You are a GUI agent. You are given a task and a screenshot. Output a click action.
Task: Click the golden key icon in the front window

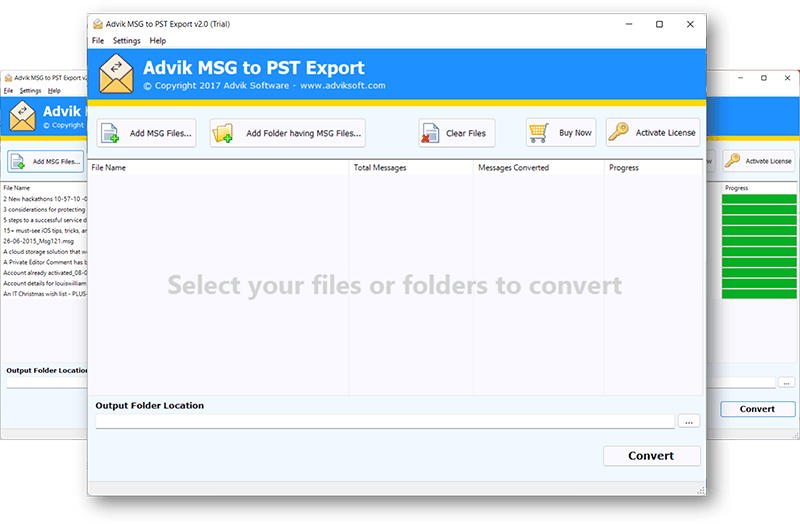[618, 132]
